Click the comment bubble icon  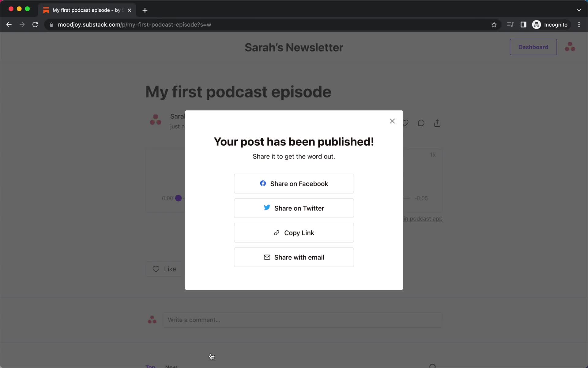[421, 123]
